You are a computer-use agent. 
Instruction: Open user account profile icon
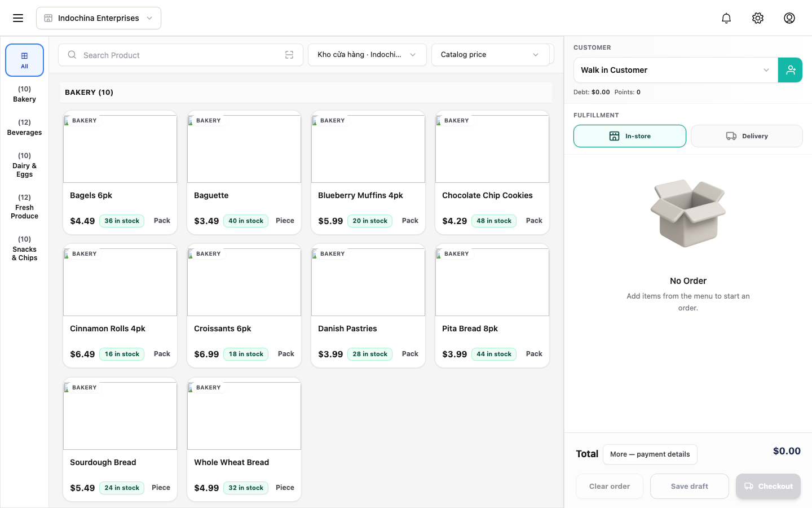coord(789,18)
